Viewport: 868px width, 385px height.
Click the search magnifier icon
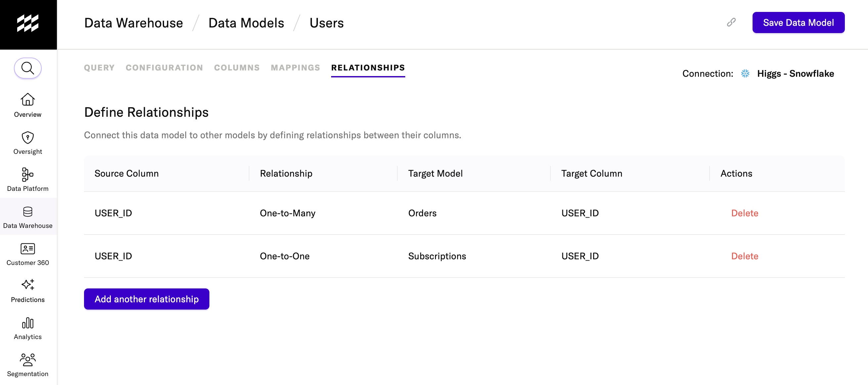coord(28,68)
